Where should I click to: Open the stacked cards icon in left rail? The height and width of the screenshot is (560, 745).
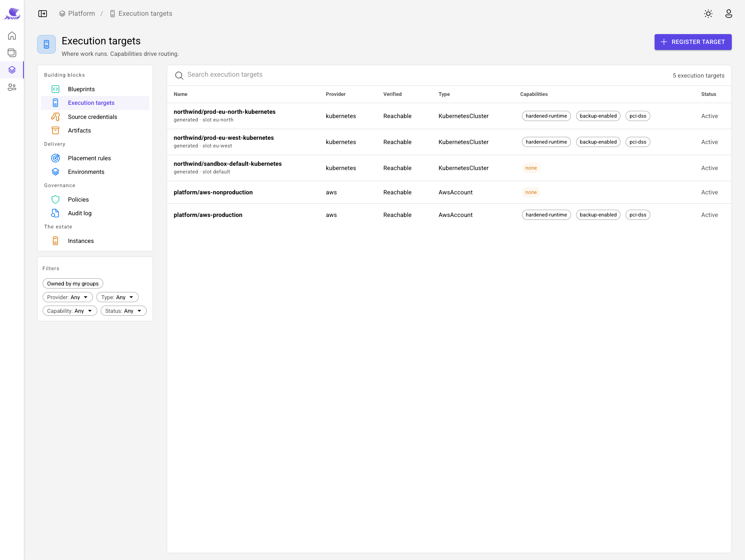tap(12, 53)
